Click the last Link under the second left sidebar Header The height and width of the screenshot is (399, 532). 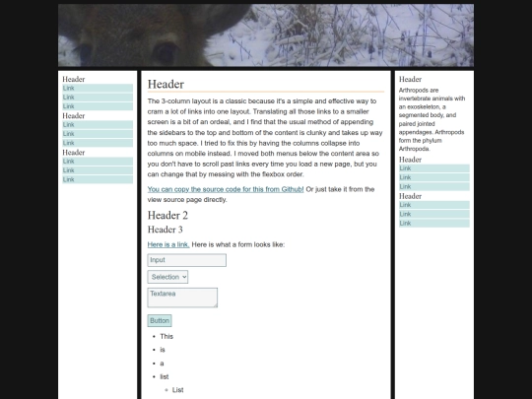[x=98, y=143]
